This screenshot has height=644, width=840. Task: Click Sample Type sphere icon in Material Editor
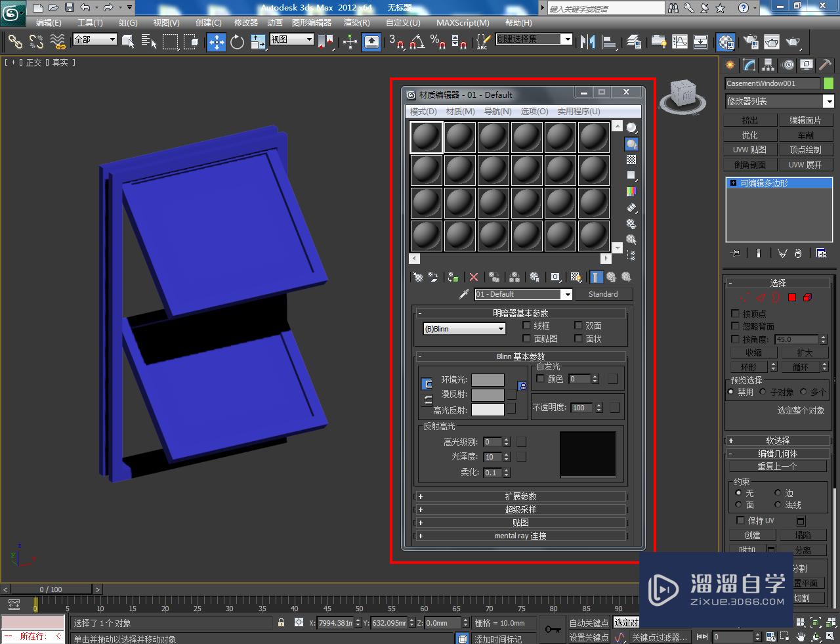pos(631,128)
